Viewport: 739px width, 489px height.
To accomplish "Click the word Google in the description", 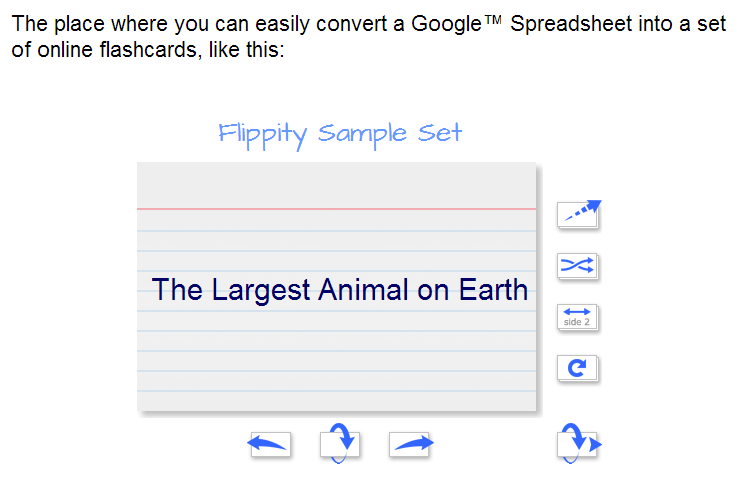I will (446, 24).
